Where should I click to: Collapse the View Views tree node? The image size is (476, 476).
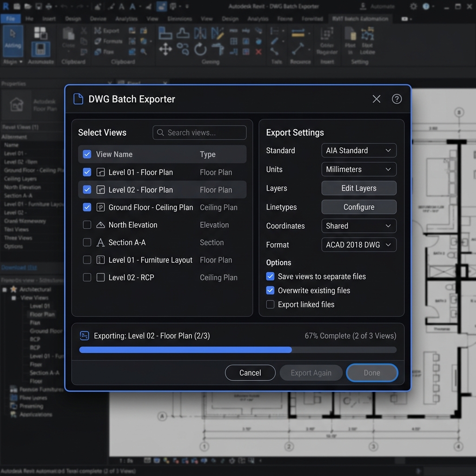click(13, 298)
